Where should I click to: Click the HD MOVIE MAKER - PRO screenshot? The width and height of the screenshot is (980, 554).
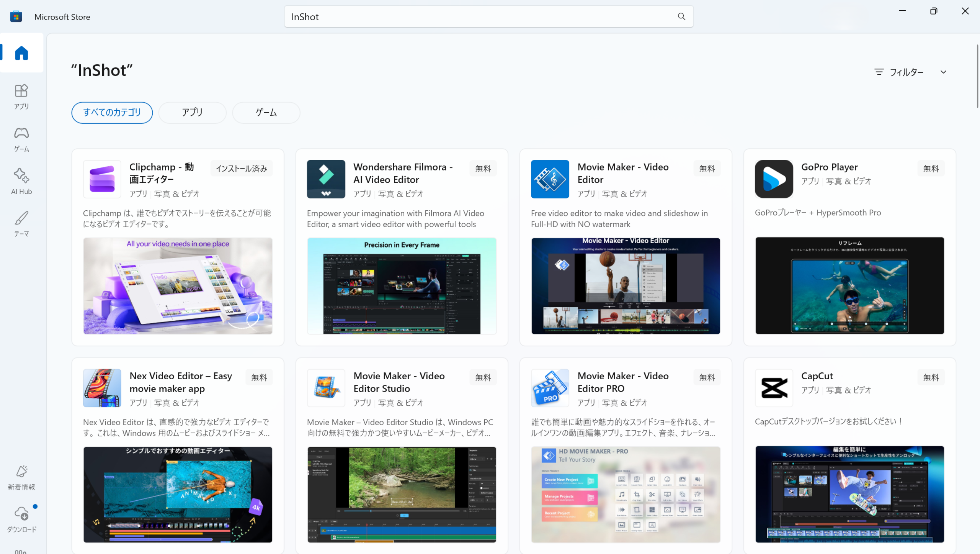click(x=626, y=495)
